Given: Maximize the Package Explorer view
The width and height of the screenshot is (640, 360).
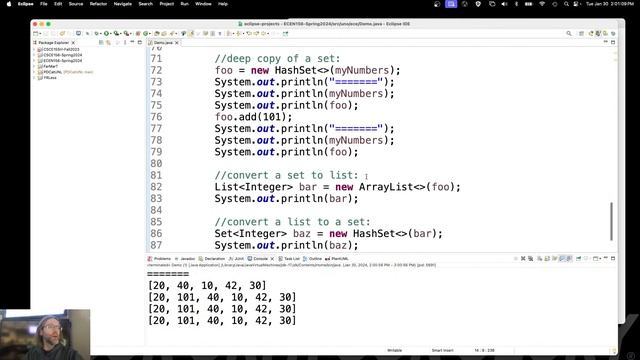Looking at the screenshot, I should coord(140,42).
